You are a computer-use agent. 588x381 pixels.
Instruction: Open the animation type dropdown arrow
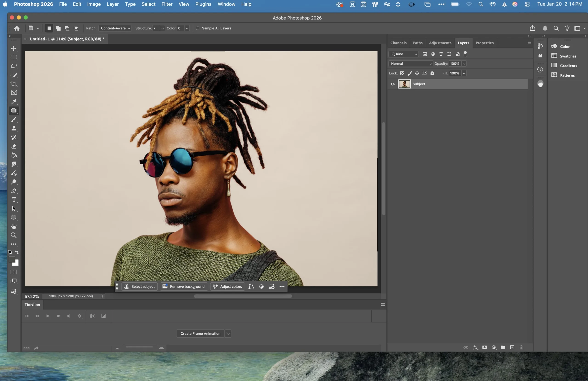point(228,333)
